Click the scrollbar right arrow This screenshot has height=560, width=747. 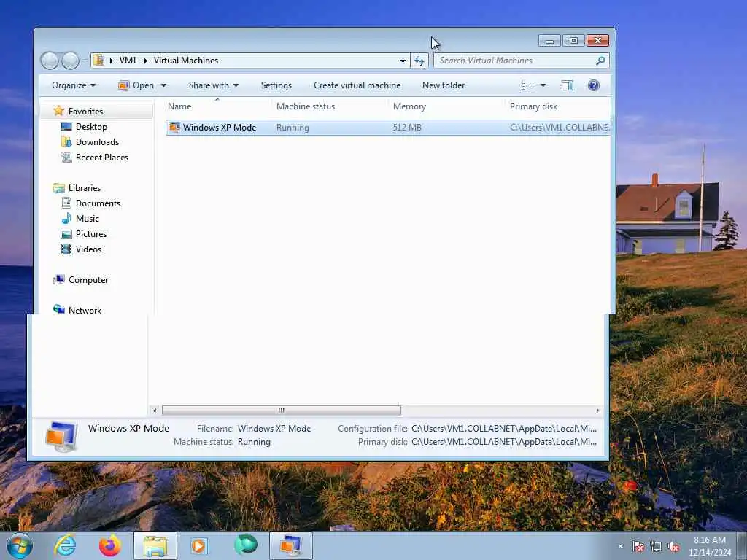(597, 410)
